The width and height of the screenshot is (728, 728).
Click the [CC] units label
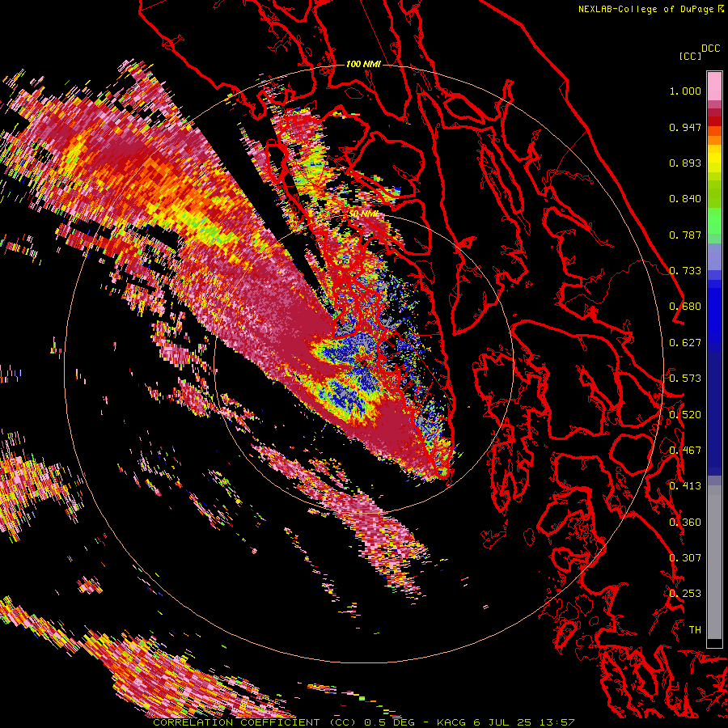690,56
